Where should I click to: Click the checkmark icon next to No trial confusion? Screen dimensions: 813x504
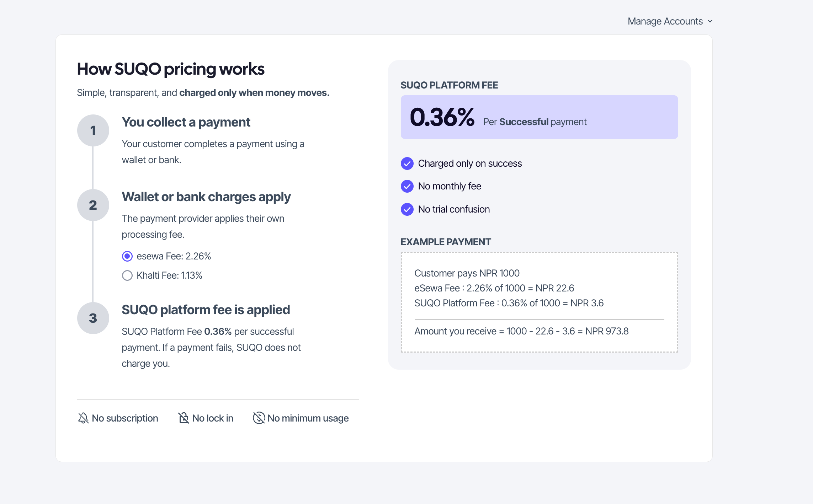coord(407,209)
